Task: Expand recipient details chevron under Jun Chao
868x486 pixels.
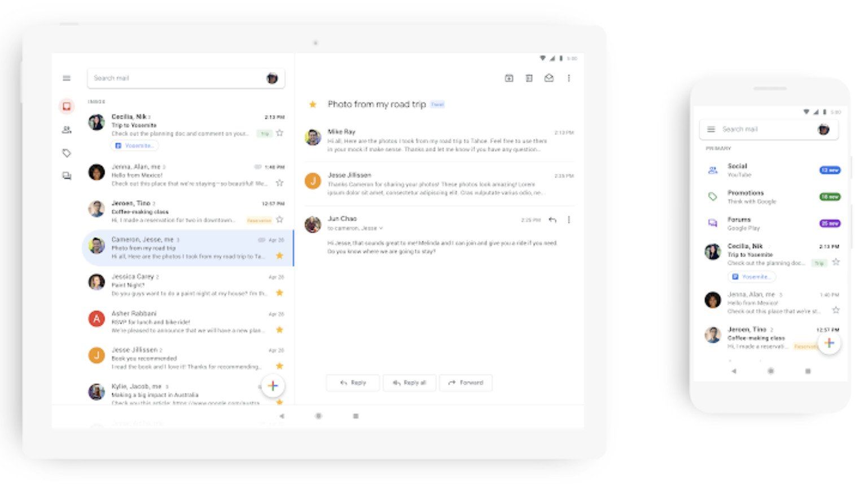Action: (x=381, y=228)
